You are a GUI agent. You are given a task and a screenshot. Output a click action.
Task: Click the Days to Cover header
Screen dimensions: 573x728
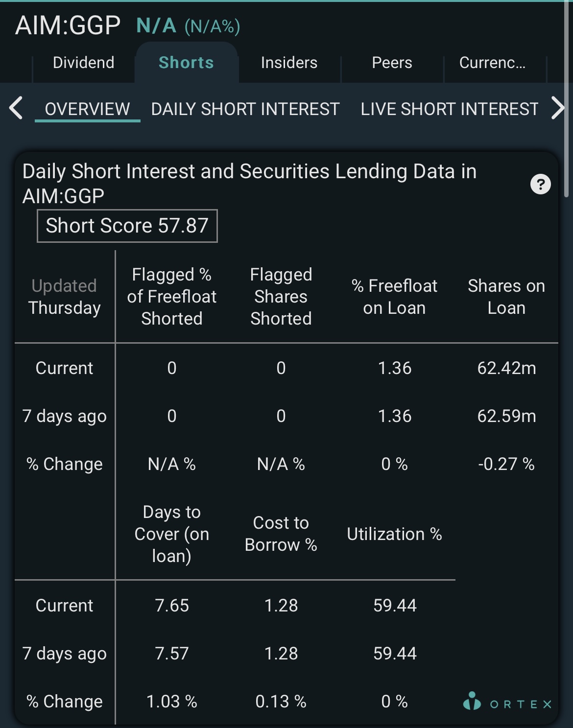172,534
